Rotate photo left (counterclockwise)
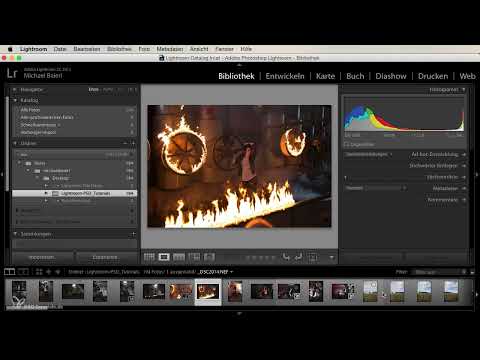 [286, 257]
